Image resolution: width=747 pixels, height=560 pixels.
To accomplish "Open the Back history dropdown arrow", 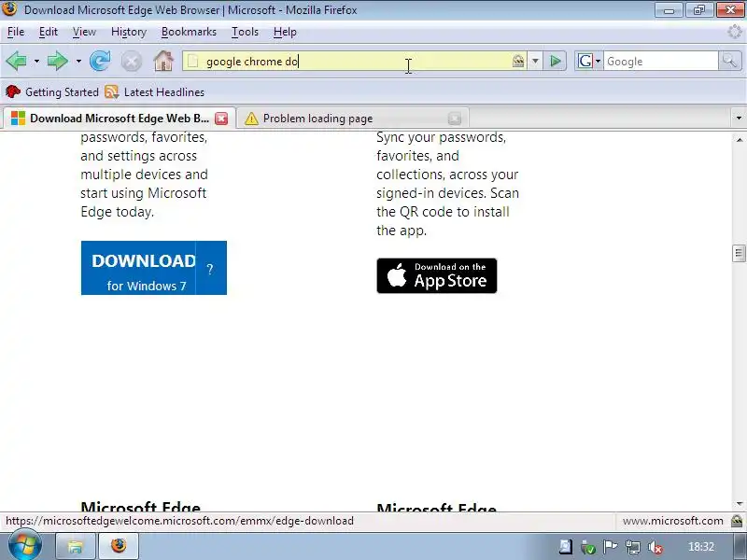I will point(36,62).
